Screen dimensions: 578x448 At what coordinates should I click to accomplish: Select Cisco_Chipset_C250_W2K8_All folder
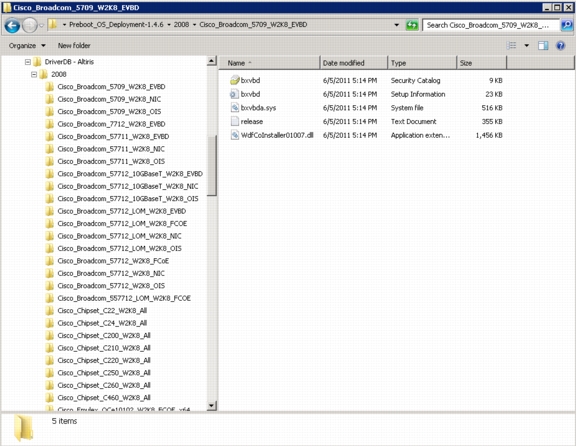104,373
